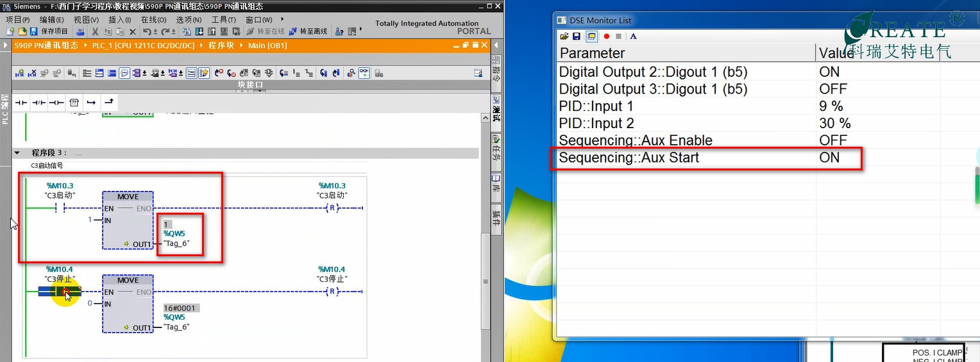Click the insert network icon
Image resolution: width=980 pixels, height=362 pixels.
pyautogui.click(x=19, y=73)
